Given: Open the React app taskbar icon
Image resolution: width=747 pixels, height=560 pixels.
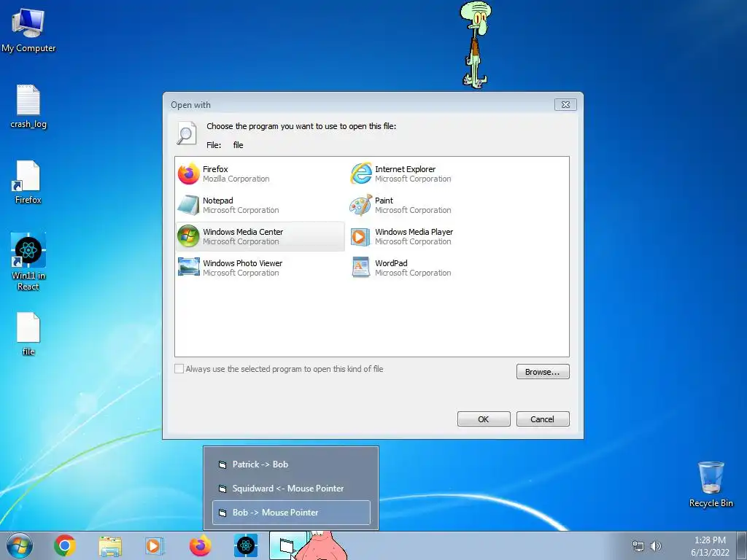Looking at the screenshot, I should coord(246,545).
